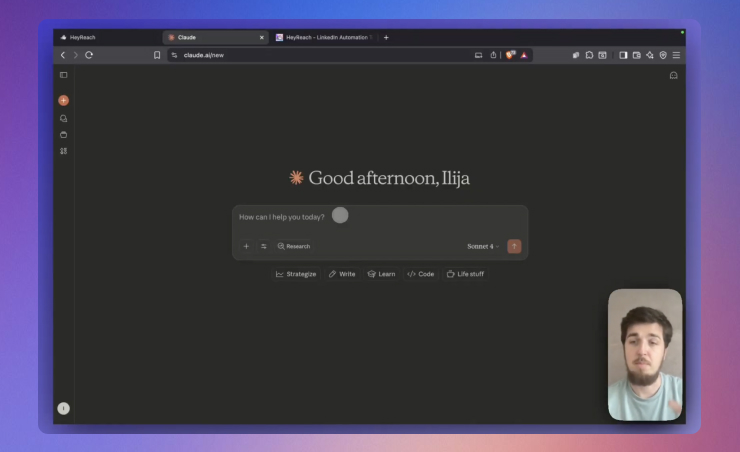Click the screenshot capture extension icon
The height and width of the screenshot is (452, 740).
pos(603,55)
